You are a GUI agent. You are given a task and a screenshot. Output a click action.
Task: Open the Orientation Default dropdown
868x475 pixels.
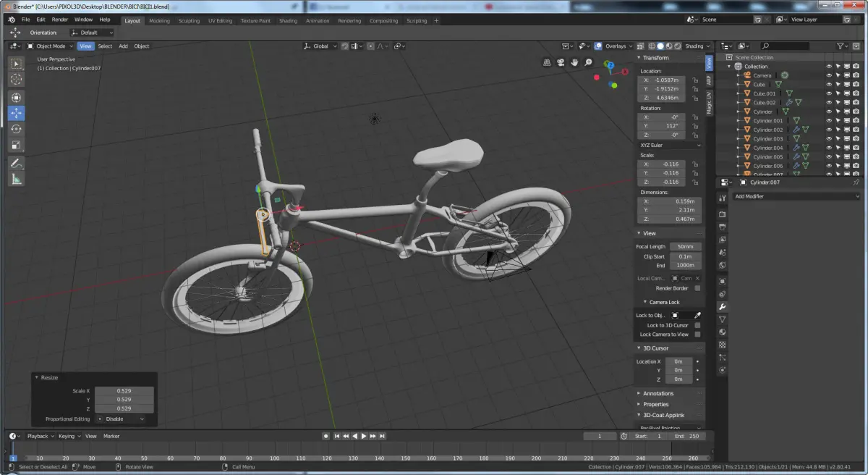(x=92, y=33)
